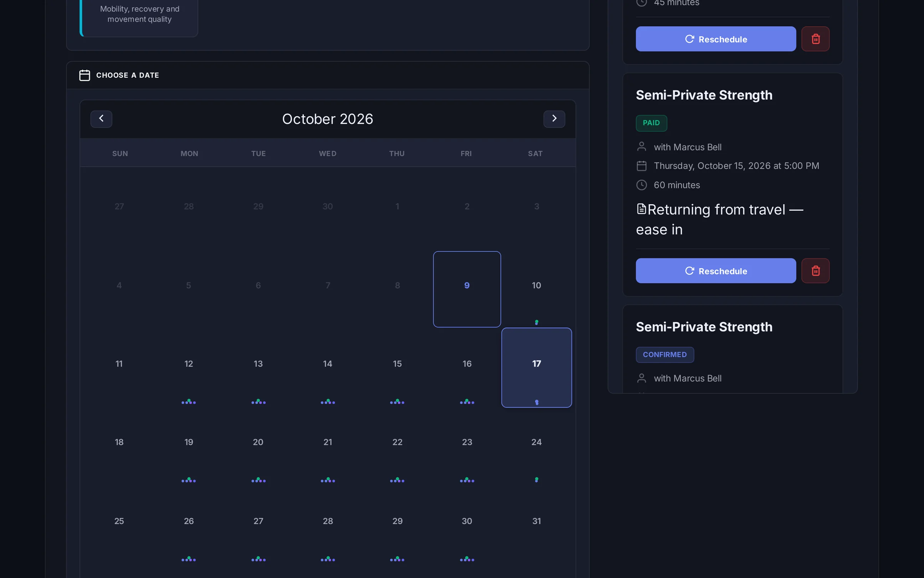Select October 9 on calendar
This screenshot has width=924, height=578.
coord(467,289)
